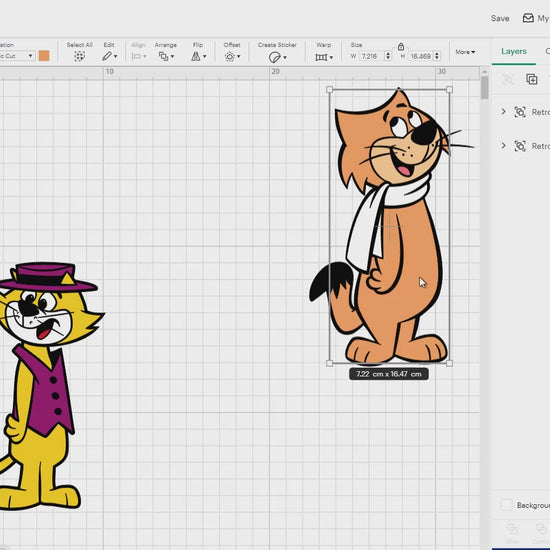Image resolution: width=550 pixels, height=550 pixels.
Task: Toggle the size aspect-ratio lock
Action: click(x=401, y=46)
